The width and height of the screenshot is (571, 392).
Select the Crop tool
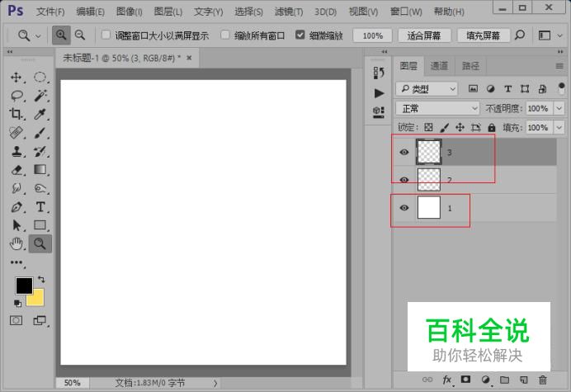pyautogui.click(x=16, y=114)
